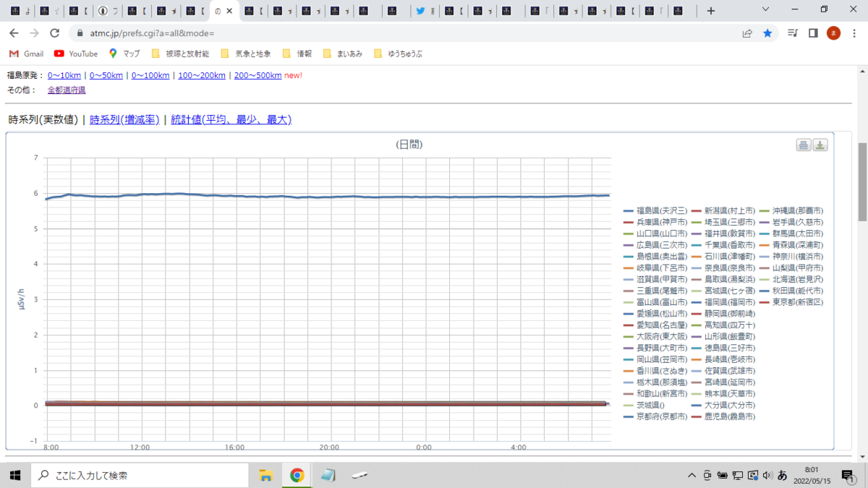Download the chart with the export icon

point(820,145)
